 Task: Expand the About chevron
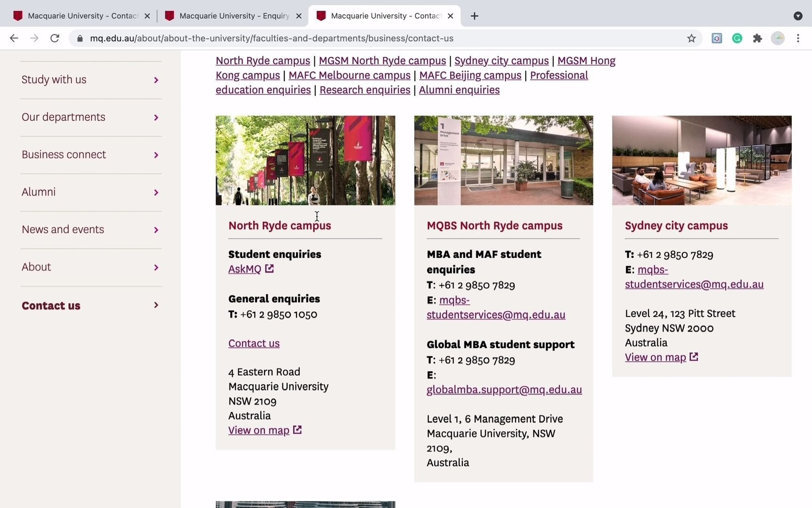click(x=156, y=268)
